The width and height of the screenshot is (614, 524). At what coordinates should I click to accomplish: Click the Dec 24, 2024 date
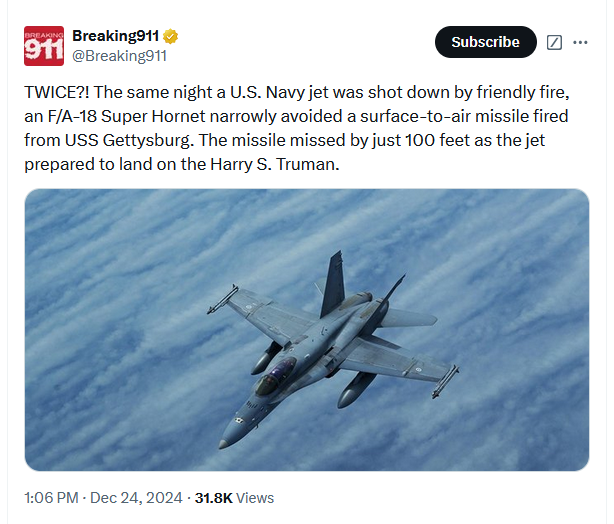(136, 498)
